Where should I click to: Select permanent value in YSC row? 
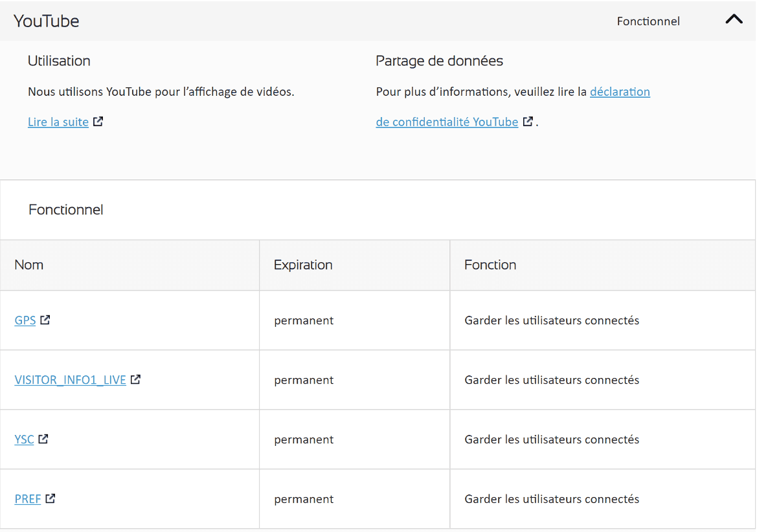point(304,440)
